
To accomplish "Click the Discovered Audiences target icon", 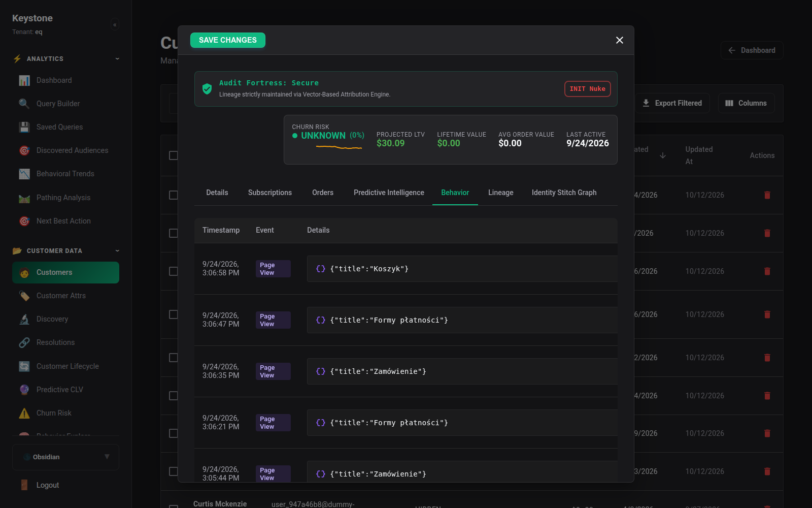I will tap(24, 150).
